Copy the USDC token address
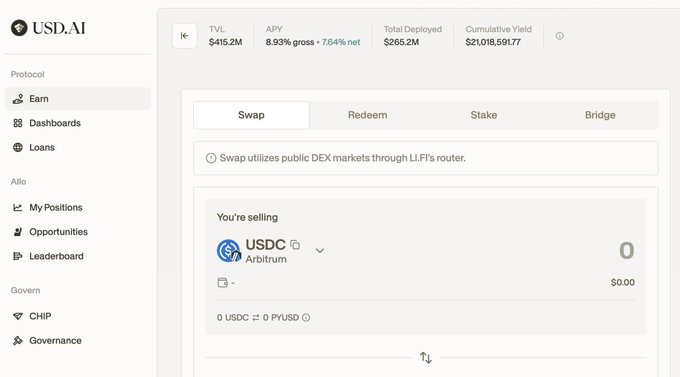This screenshot has width=680, height=377. 295,245
